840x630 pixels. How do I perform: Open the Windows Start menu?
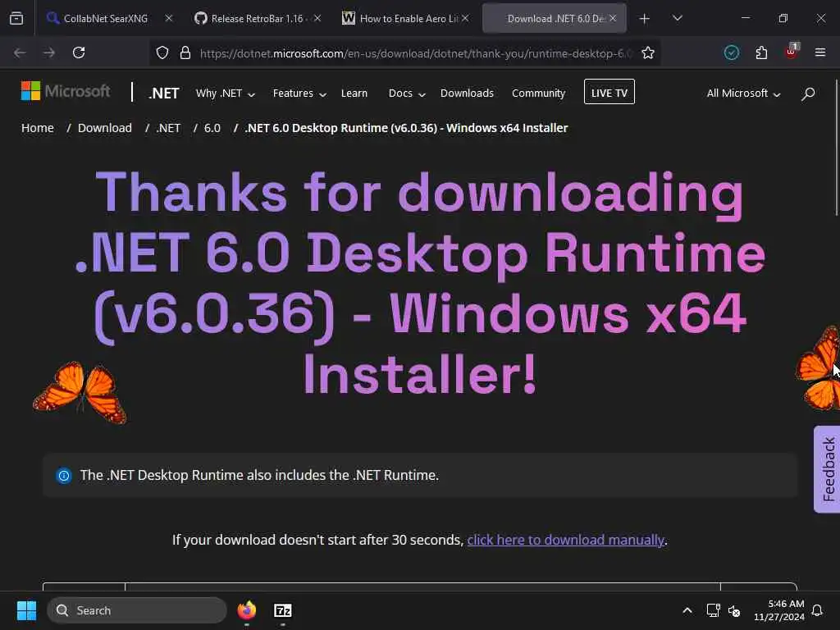pyautogui.click(x=26, y=610)
